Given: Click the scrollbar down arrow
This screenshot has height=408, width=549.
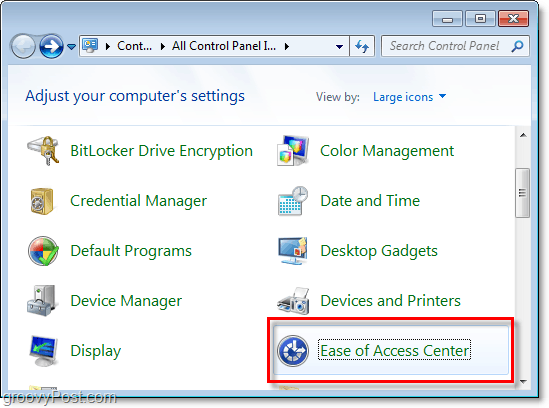Looking at the screenshot, I should click(x=523, y=381).
